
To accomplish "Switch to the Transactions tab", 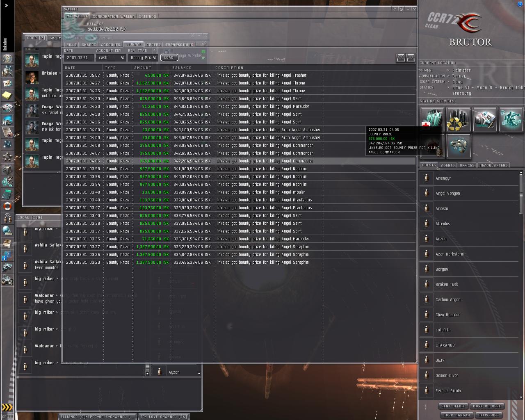I will pos(179,45).
